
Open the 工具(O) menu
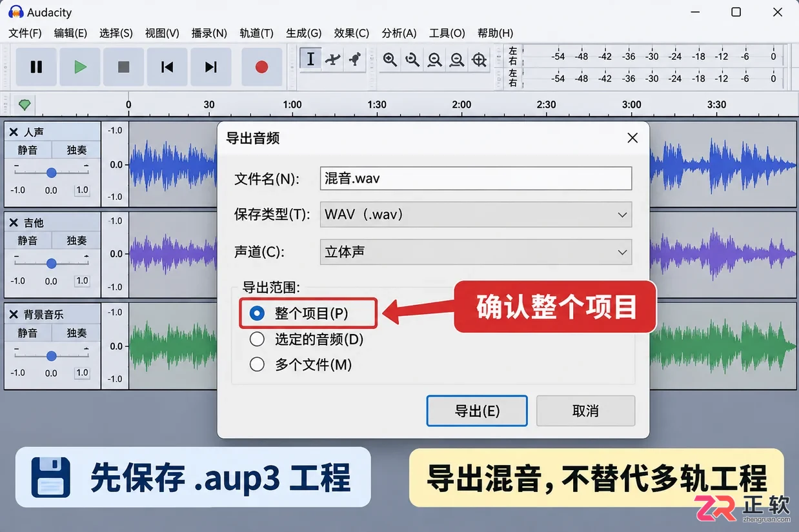pos(447,33)
